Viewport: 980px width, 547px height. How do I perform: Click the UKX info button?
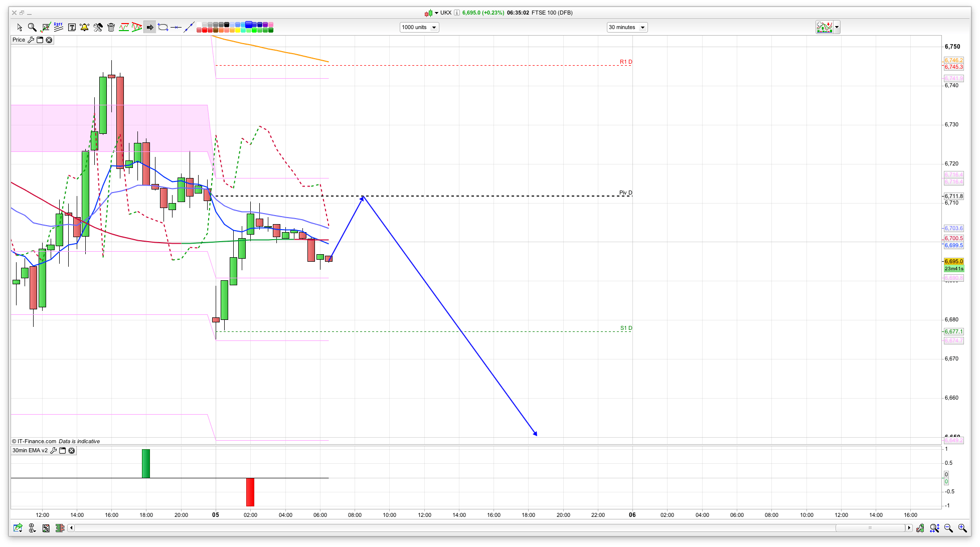tap(456, 13)
